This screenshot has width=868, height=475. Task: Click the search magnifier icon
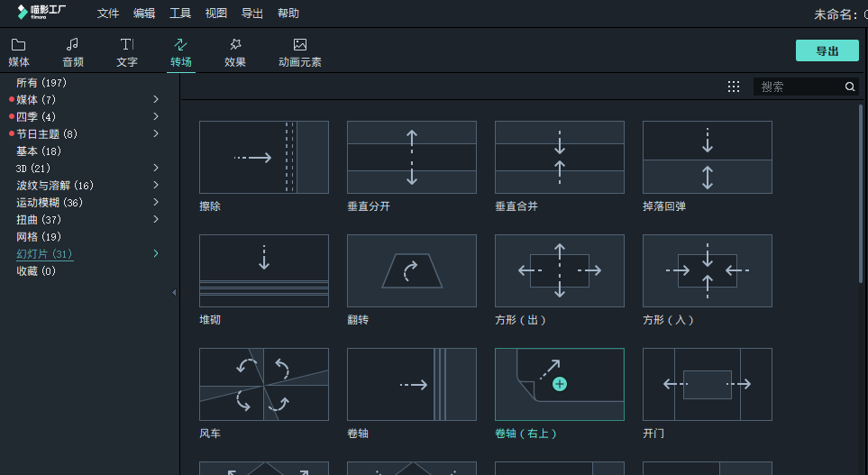850,87
